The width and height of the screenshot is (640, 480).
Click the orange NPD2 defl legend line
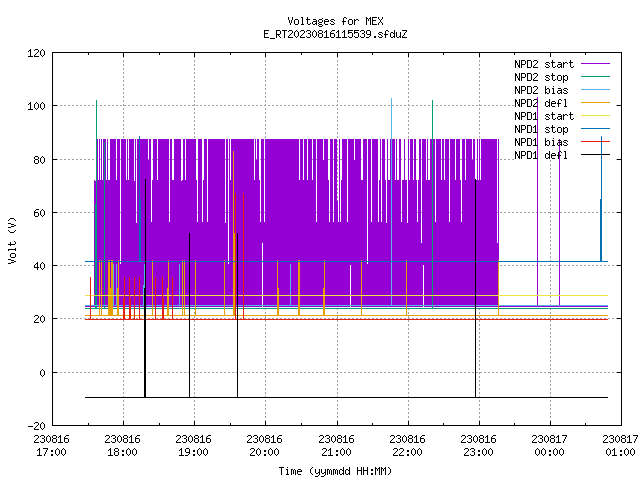pos(595,102)
